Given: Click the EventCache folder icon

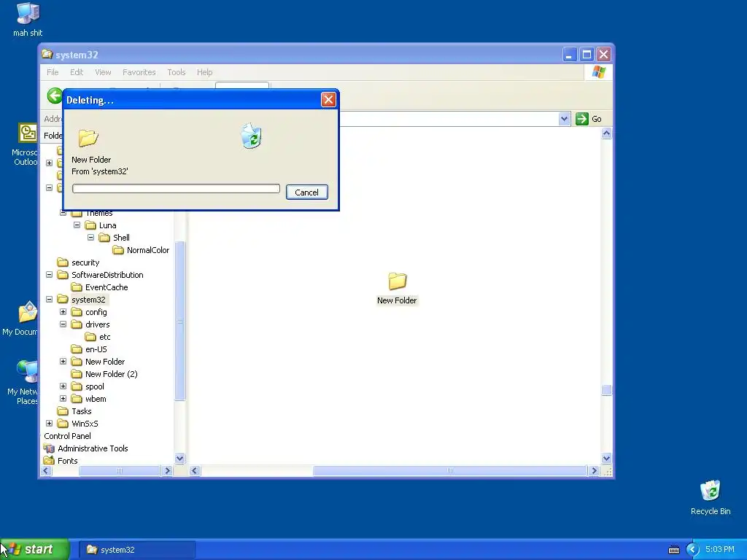Looking at the screenshot, I should [76, 287].
